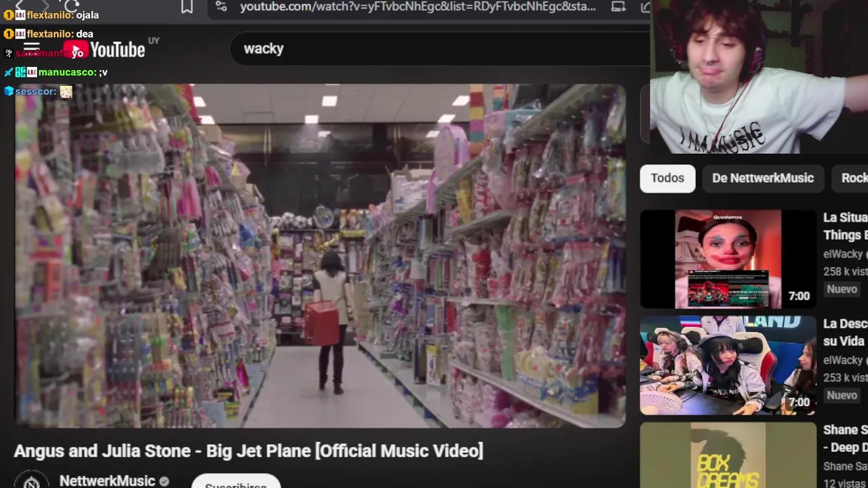This screenshot has height=488, width=868.
Task: Open the "La Situa..." recommended video thumbnail
Action: tap(728, 259)
